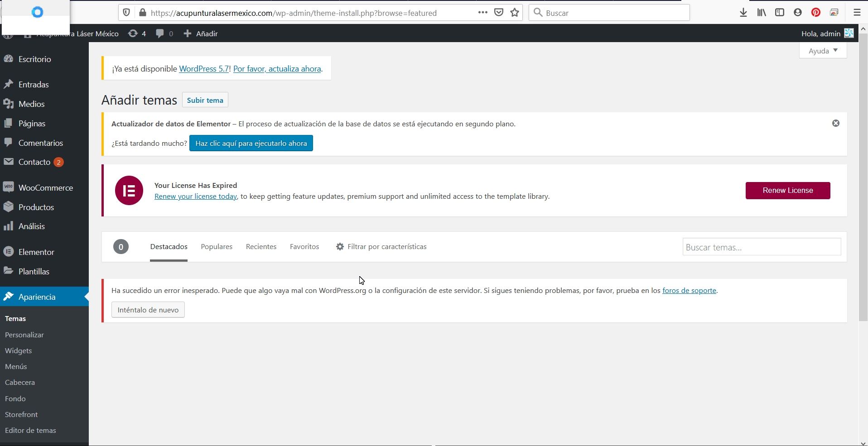
Task: Save page to Pocket icon
Action: click(499, 13)
